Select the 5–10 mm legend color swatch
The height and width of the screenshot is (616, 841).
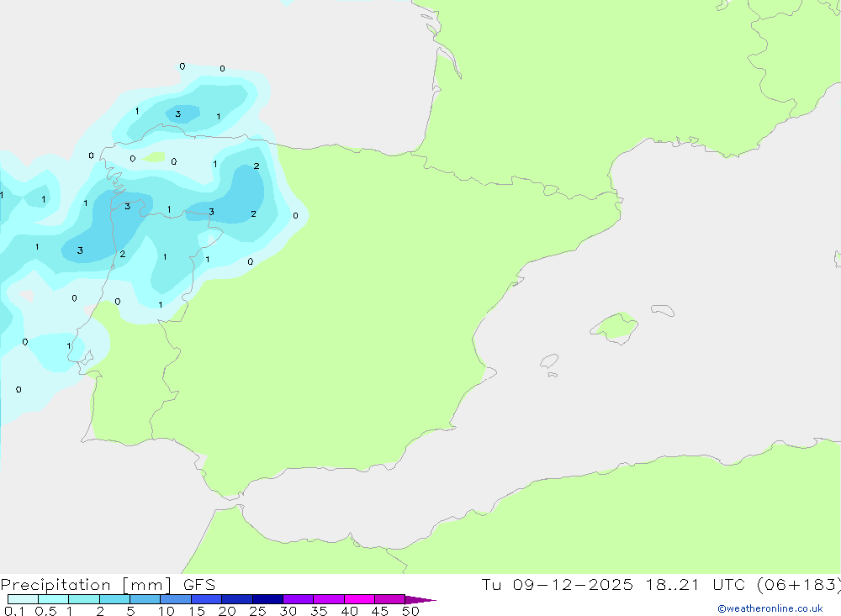pyautogui.click(x=145, y=599)
